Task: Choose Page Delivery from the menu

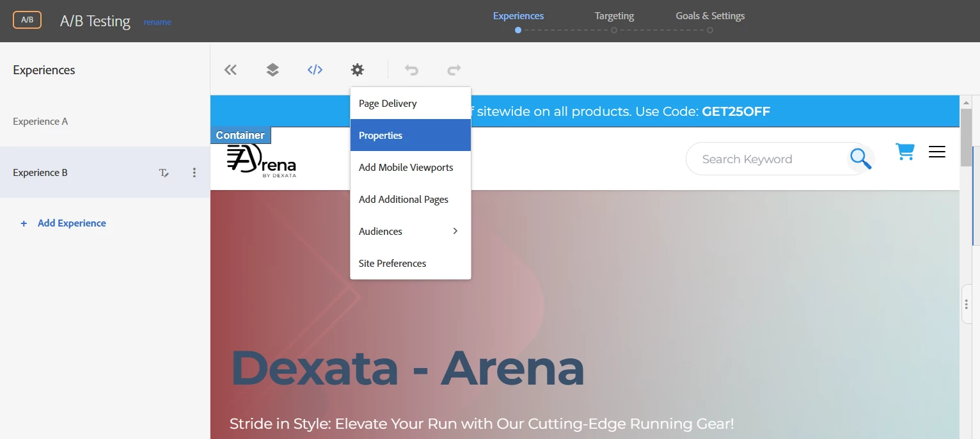Action: [411, 104]
